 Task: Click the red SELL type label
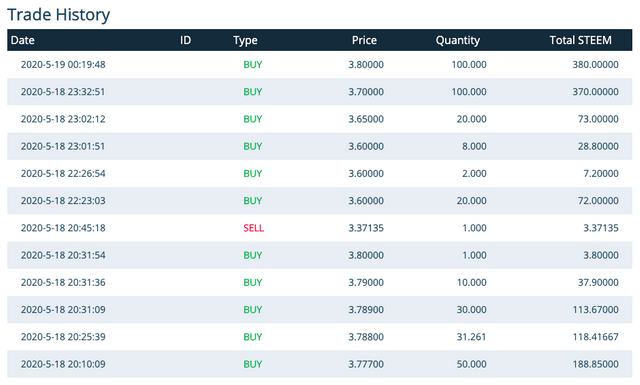253,228
